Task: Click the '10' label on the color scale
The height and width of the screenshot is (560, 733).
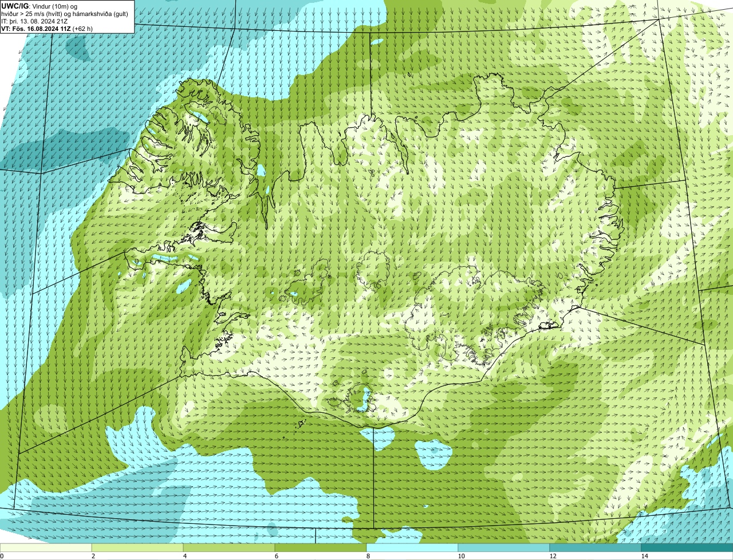Action: [461, 556]
